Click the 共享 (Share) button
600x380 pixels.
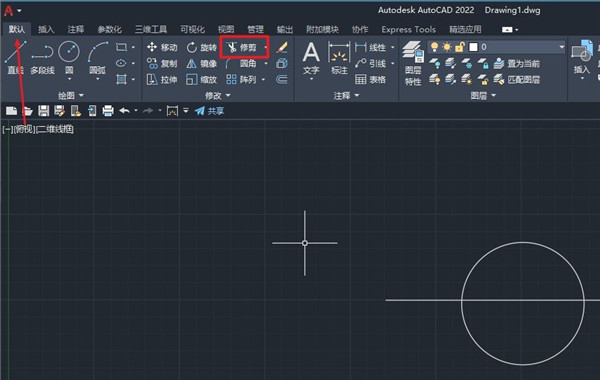click(x=209, y=111)
